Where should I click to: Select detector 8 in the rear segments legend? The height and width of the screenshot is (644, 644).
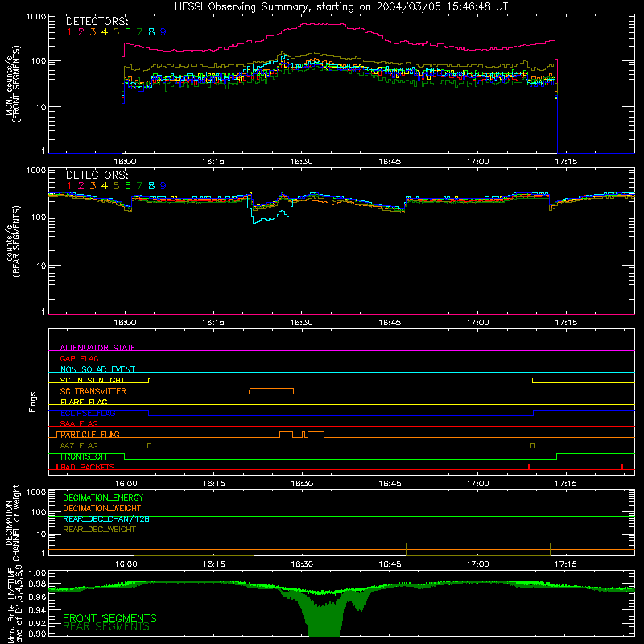[x=151, y=186]
